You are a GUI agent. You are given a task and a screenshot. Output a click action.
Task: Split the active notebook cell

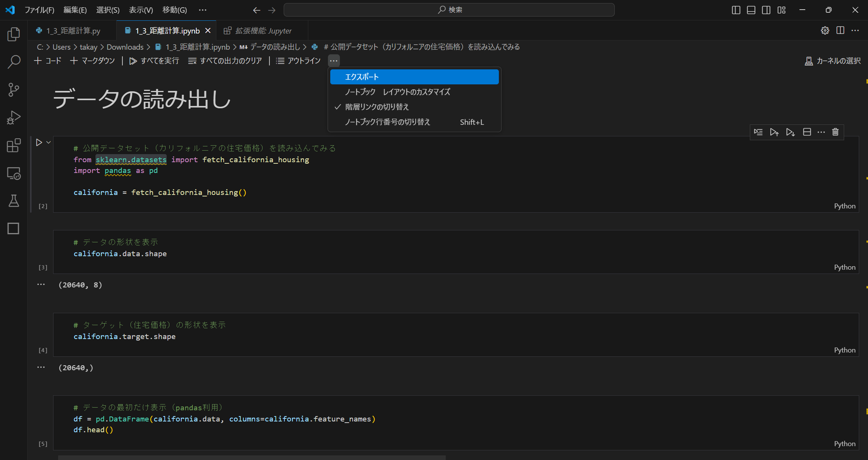807,132
